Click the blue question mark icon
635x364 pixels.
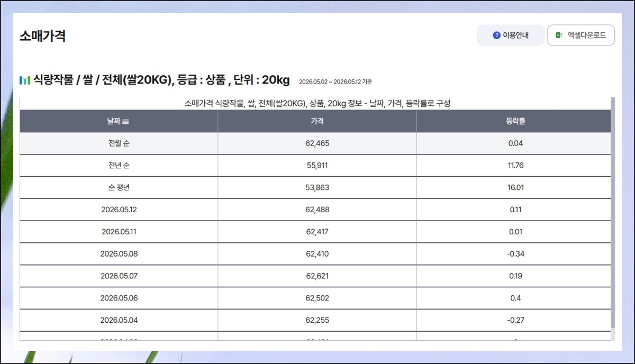pos(496,35)
